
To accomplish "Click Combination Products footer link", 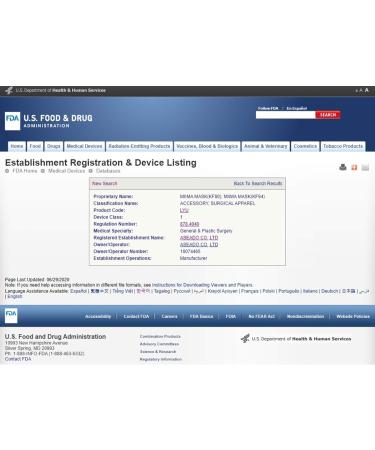I will click(x=160, y=336).
